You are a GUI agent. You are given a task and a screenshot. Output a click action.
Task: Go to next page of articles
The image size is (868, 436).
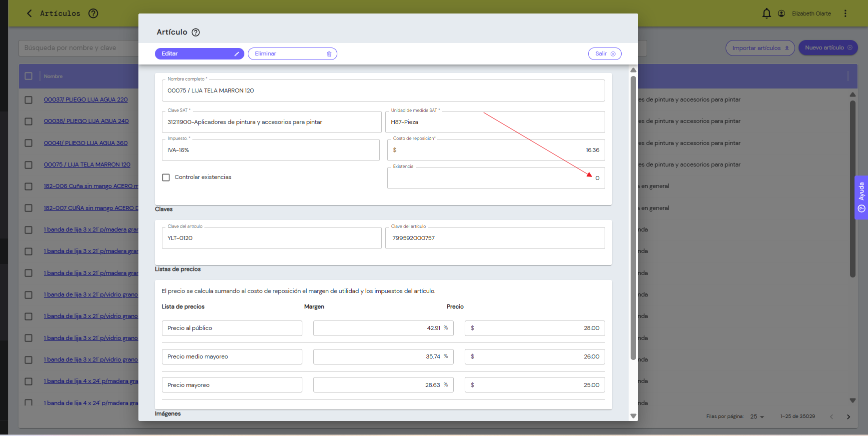849,416
